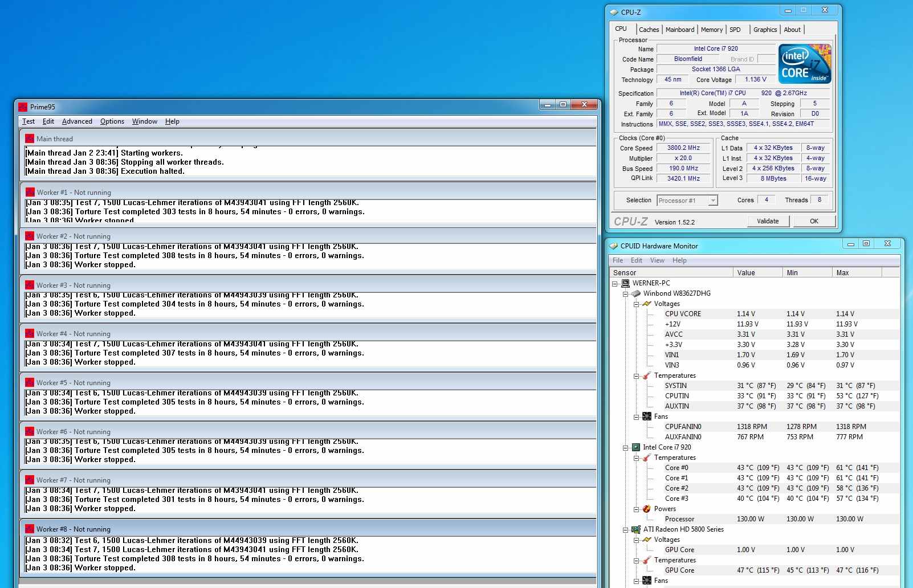Image resolution: width=913 pixels, height=588 pixels.
Task: Click the Powers flame icon
Action: (647, 509)
